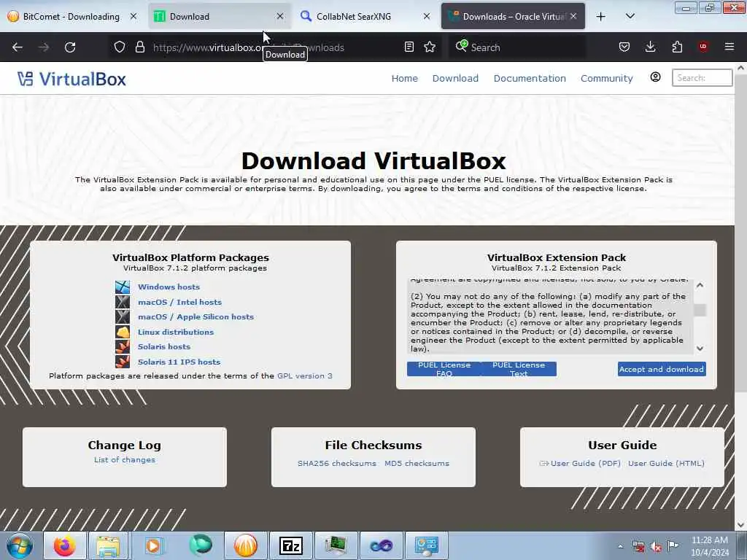747x560 pixels.
Task: Click the macOS / Intel hosts link
Action: click(x=179, y=302)
